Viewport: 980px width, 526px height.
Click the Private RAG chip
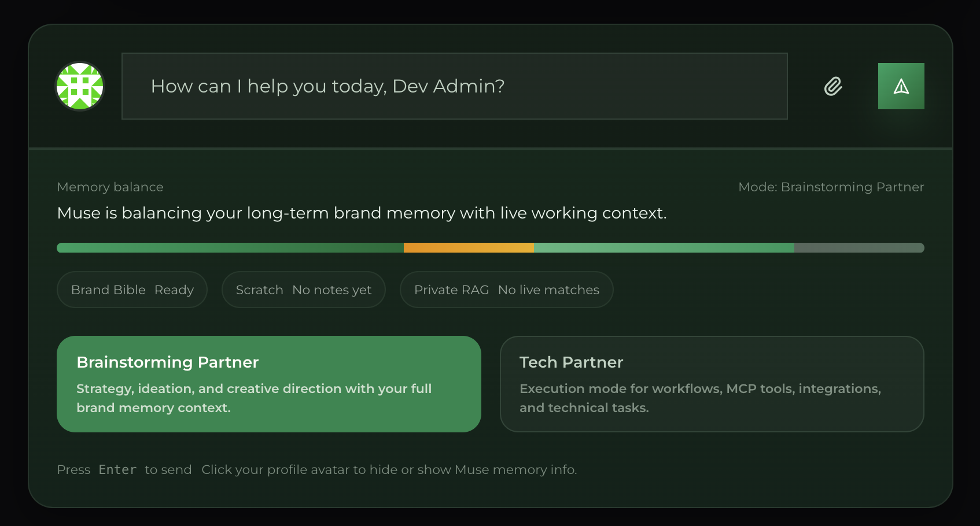pyautogui.click(x=506, y=290)
